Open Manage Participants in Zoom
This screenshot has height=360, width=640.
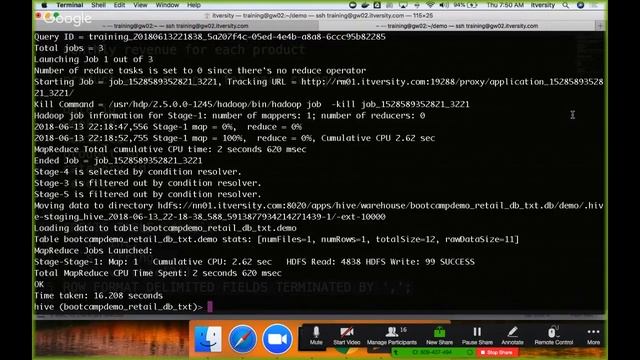[392, 336]
